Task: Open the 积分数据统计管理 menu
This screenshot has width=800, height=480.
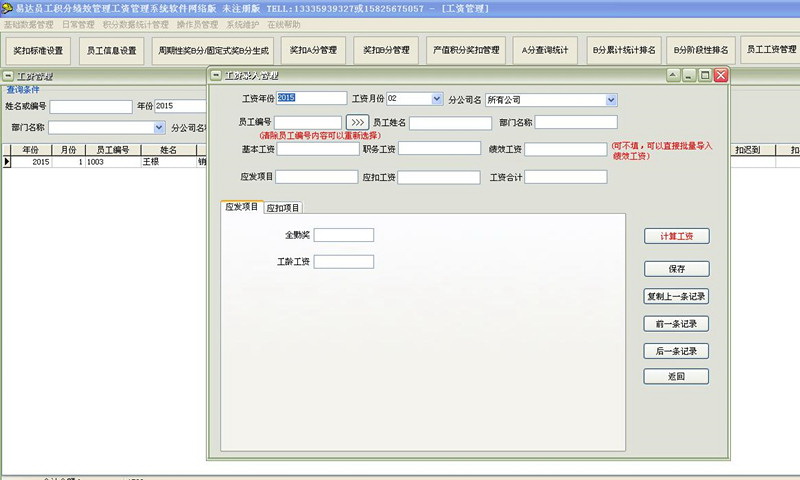Action: [x=136, y=24]
